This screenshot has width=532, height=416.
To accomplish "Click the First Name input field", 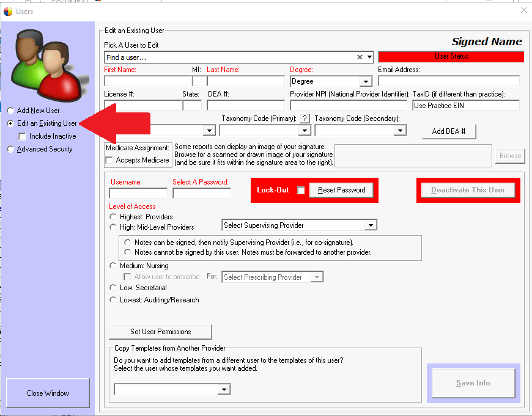I will click(148, 81).
